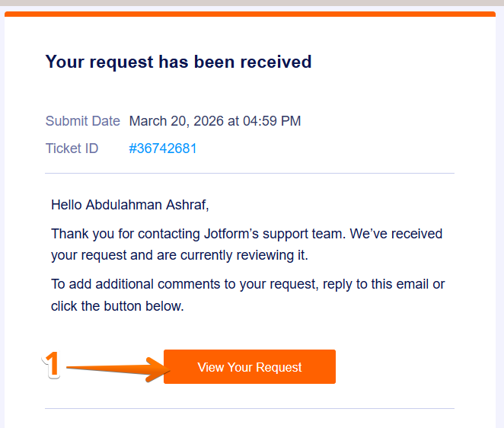Click the "click the button below" text
The height and width of the screenshot is (428, 504).
point(117,306)
